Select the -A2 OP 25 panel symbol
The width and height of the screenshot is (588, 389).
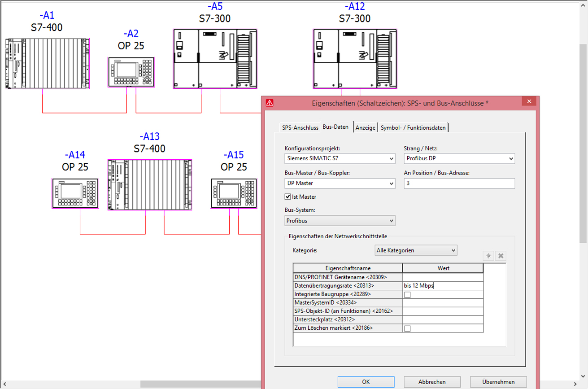pos(131,72)
